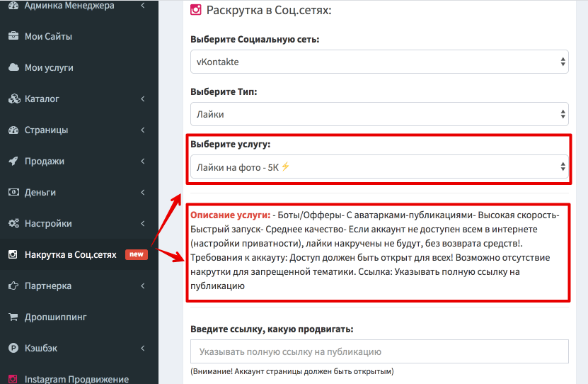Click the money icon beside Деньги

(13, 192)
